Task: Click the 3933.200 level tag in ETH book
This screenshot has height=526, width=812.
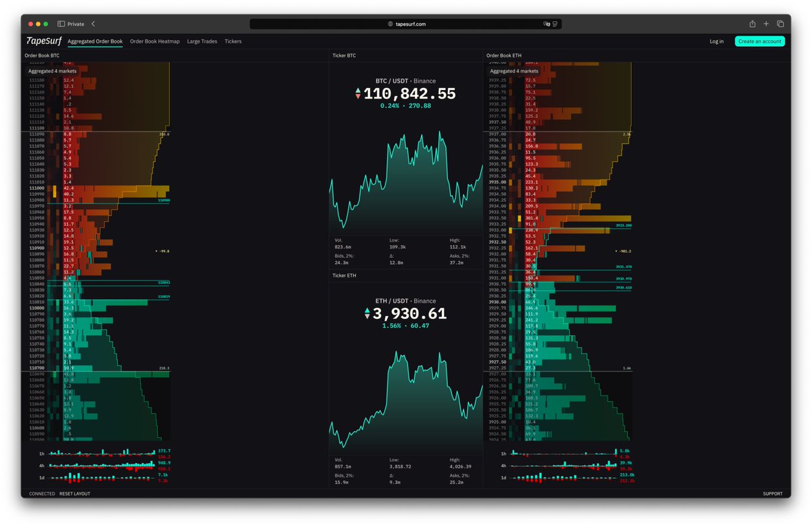Action: point(624,225)
